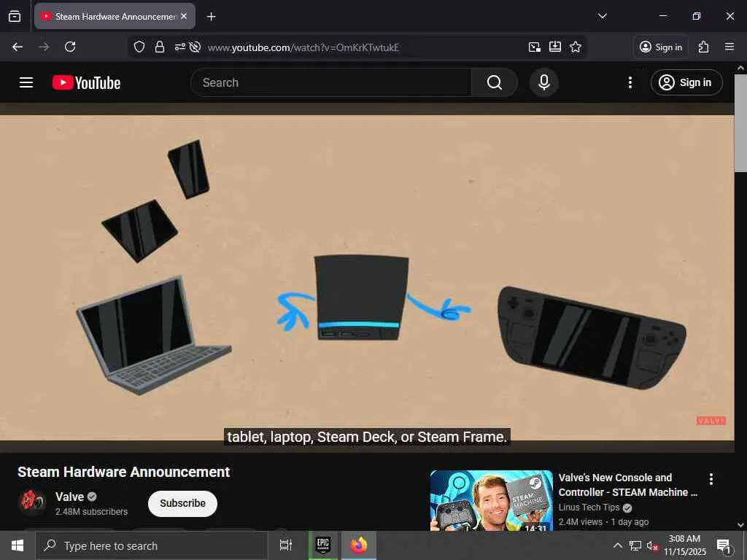Submit search with magnifier button

pos(495,82)
